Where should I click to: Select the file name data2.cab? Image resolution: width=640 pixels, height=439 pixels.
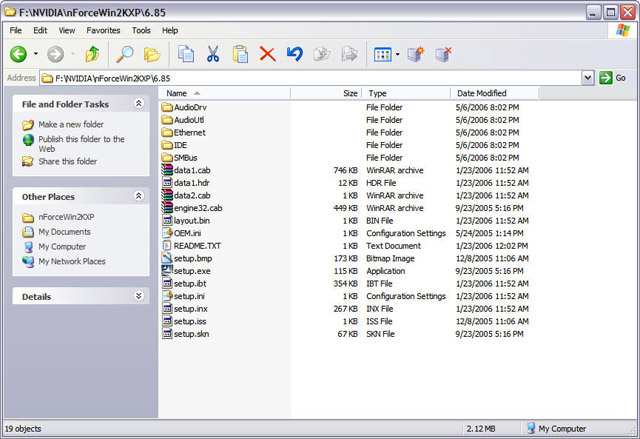coord(192,195)
